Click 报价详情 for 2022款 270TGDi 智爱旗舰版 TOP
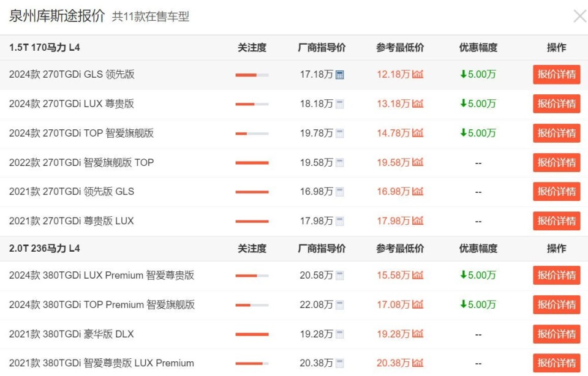Screen dimensions: 588x376 pos(556,162)
